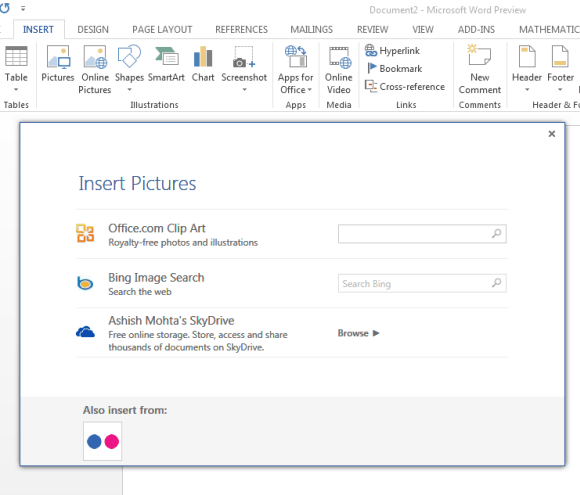Image resolution: width=580 pixels, height=495 pixels.
Task: Browse Ashish Mohta's SkyDrive
Action: pyautogui.click(x=358, y=333)
